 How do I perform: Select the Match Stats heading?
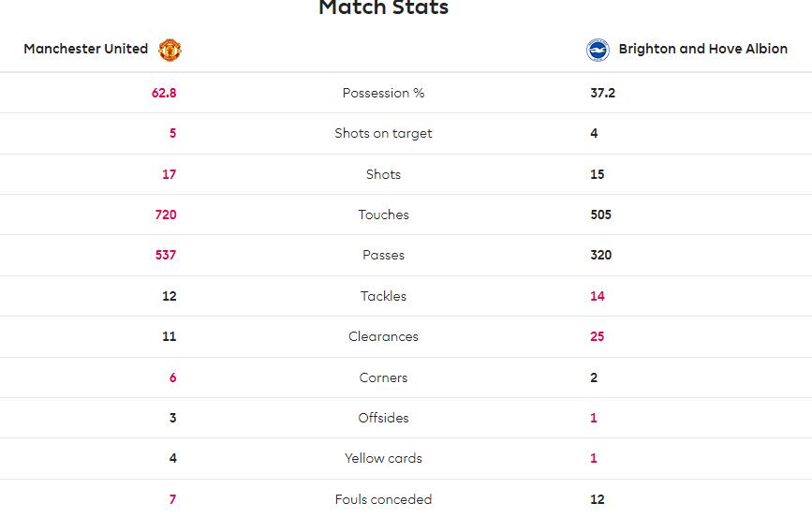click(383, 7)
